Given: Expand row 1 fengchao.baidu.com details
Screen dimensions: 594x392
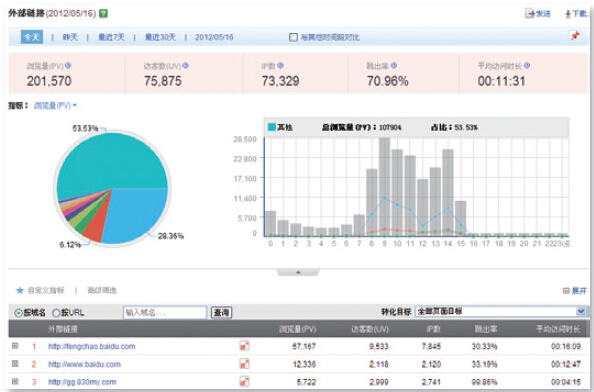Looking at the screenshot, I should (15, 345).
